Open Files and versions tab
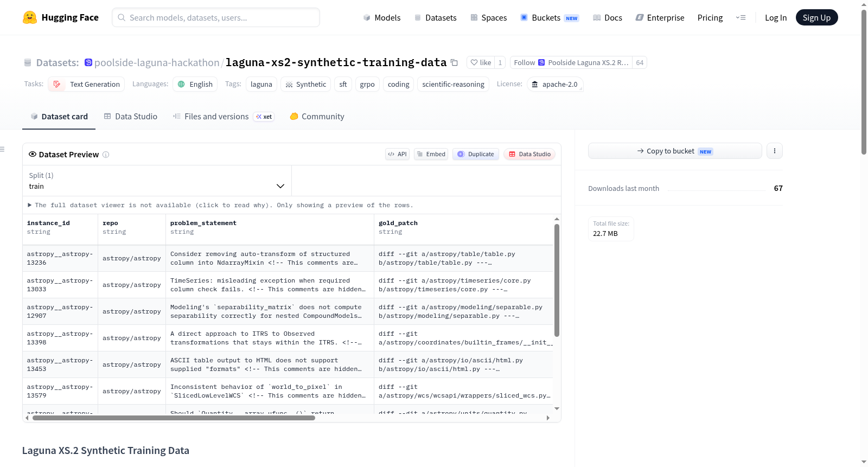The height and width of the screenshot is (467, 868). pos(224,116)
